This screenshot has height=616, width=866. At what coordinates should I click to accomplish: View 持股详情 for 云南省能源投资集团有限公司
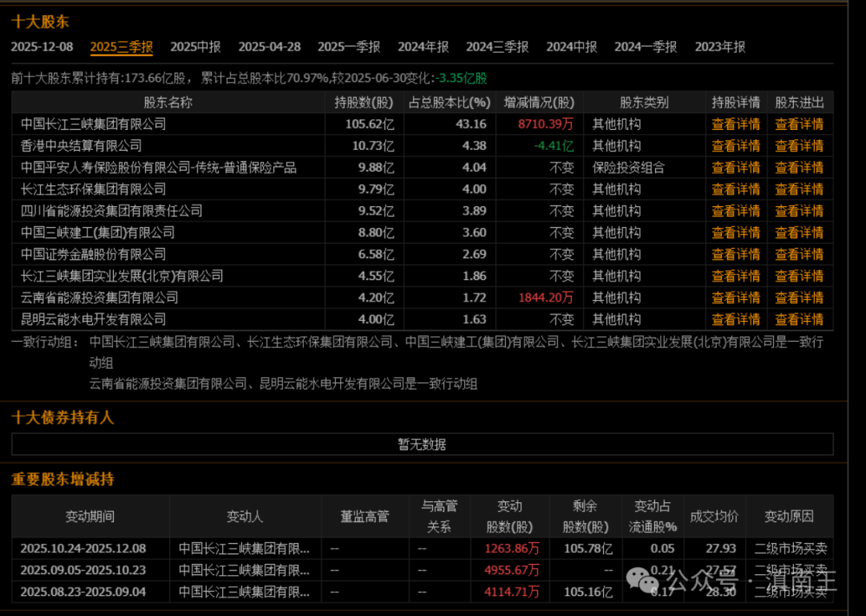pos(735,298)
